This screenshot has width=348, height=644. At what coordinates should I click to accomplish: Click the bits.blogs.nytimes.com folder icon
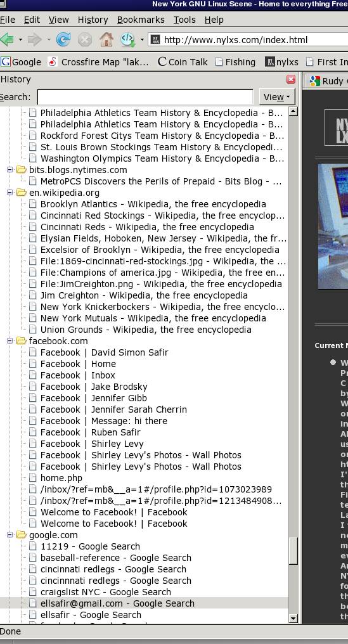coord(22,170)
